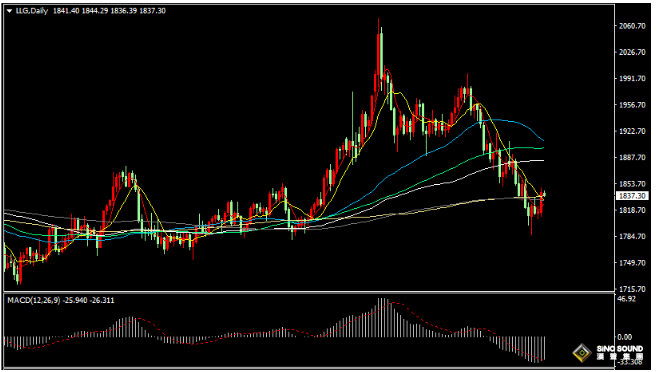
Task: Select the OHLC values 1841.40 1844.29 1836.39 1837.30
Action: coord(109,11)
